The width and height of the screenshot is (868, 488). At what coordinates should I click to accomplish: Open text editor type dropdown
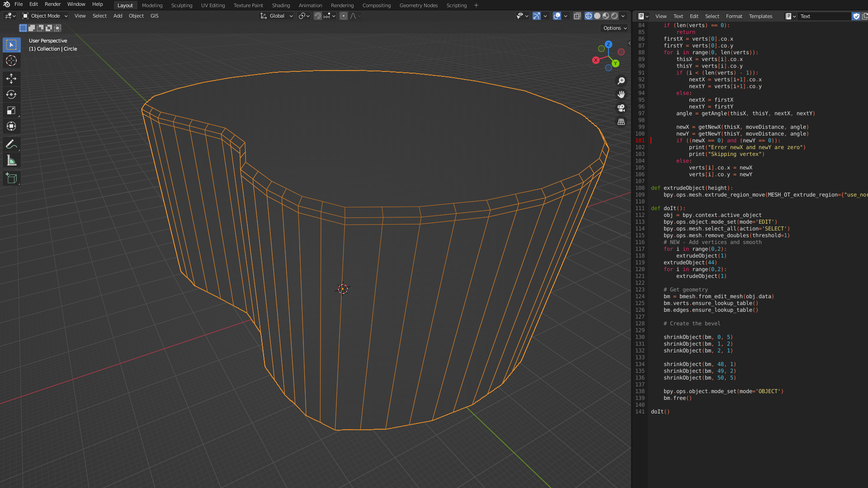click(643, 16)
